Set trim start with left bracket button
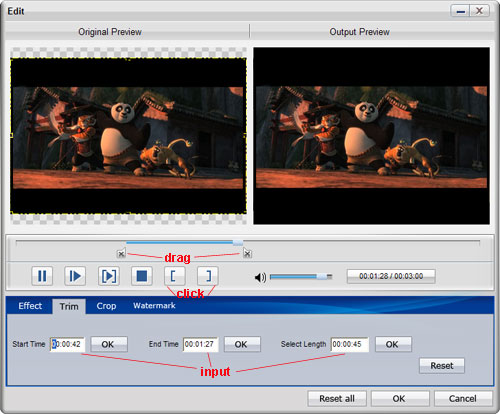Viewport: 500px width, 414px height. [175, 276]
